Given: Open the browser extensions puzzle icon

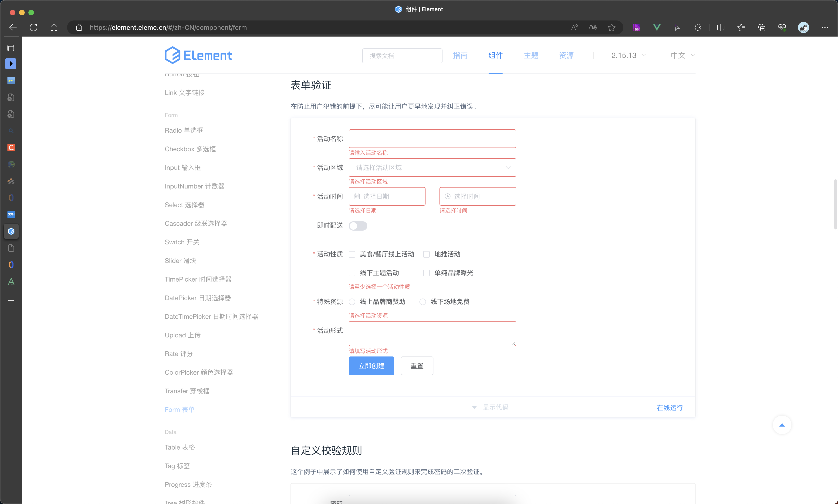Looking at the screenshot, I should tap(698, 27).
